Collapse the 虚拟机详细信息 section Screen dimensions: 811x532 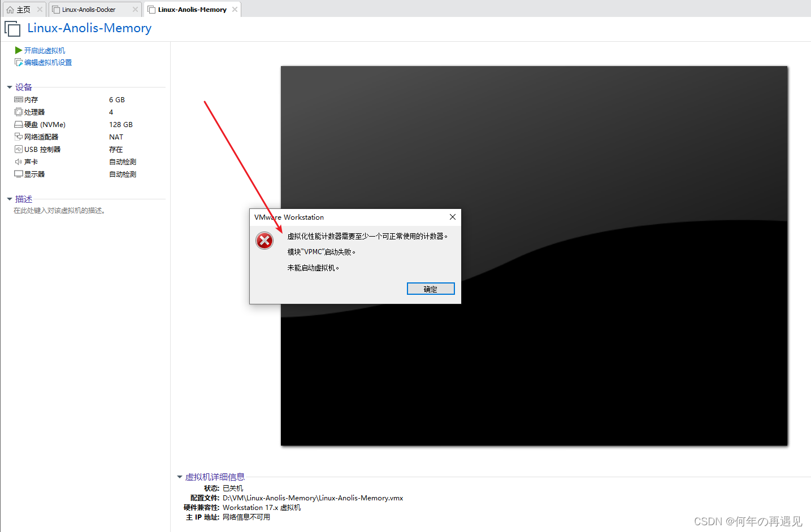click(180, 477)
